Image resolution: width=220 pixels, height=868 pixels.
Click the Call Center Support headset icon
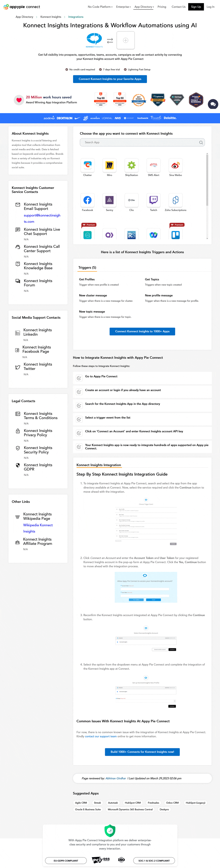pos(18,247)
